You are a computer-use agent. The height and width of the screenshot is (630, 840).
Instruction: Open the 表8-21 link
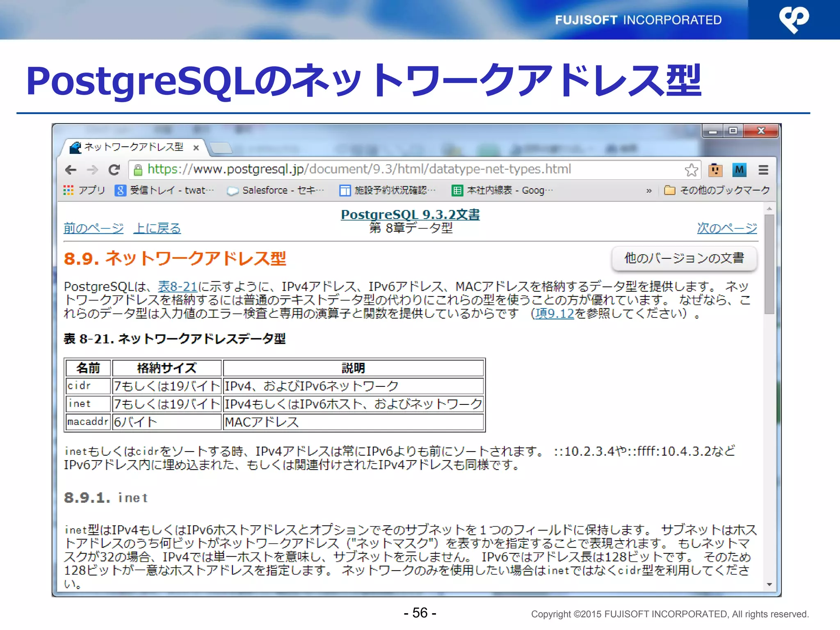[x=177, y=286]
